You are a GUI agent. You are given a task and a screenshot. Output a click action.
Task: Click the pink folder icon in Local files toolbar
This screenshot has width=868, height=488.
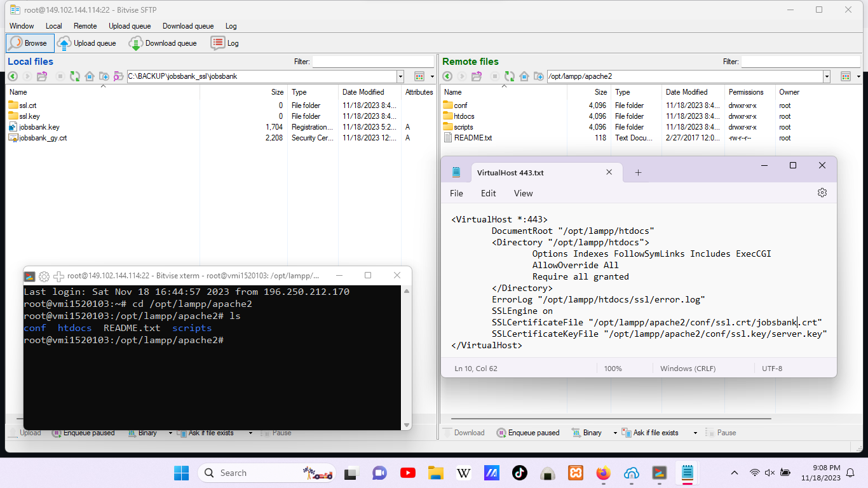pyautogui.click(x=118, y=76)
